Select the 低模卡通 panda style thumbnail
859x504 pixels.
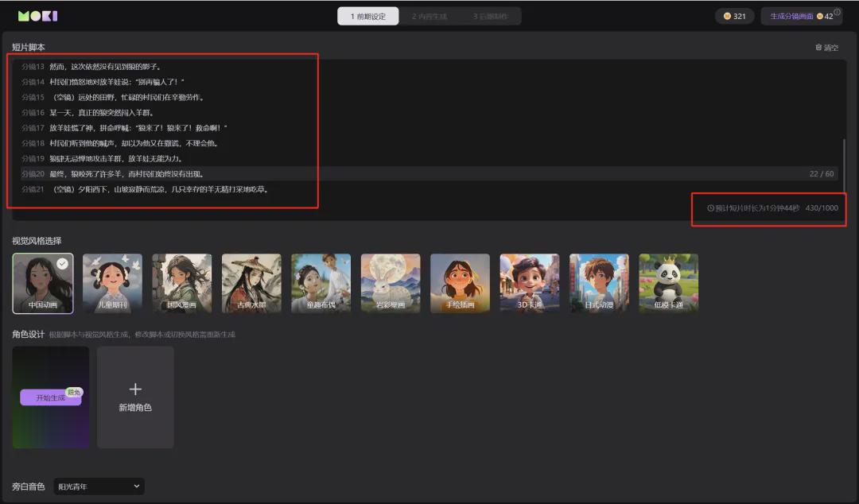point(668,282)
